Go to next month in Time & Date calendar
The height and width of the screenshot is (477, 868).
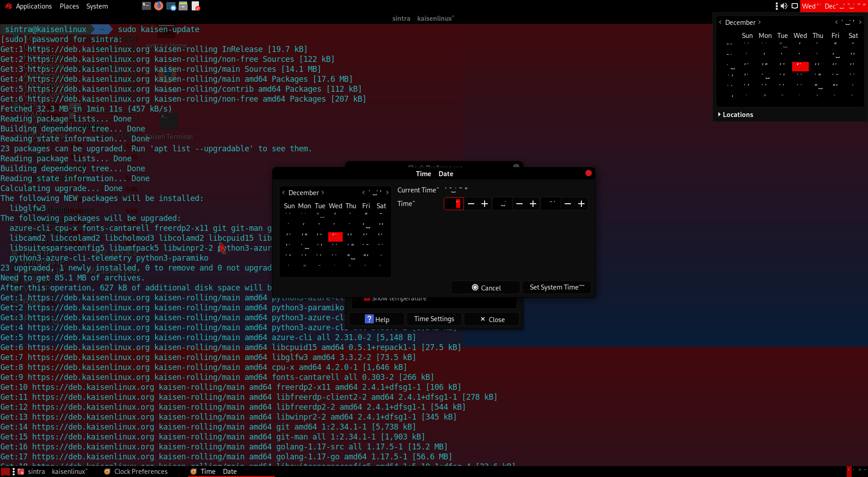[323, 192]
